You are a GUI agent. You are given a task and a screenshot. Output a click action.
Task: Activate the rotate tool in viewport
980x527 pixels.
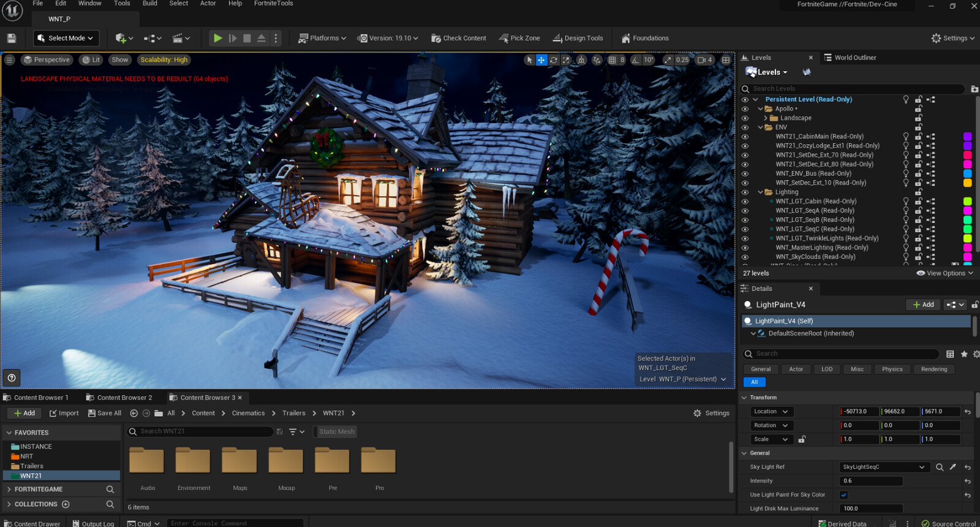(x=554, y=60)
